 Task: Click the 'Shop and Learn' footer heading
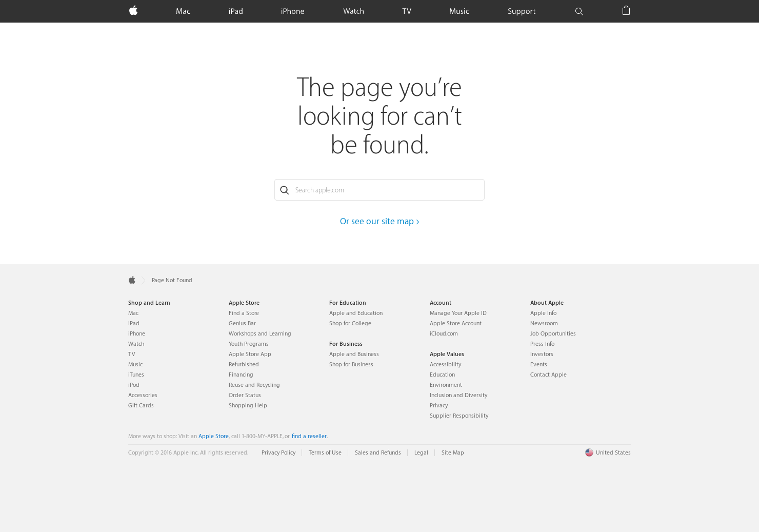click(149, 303)
